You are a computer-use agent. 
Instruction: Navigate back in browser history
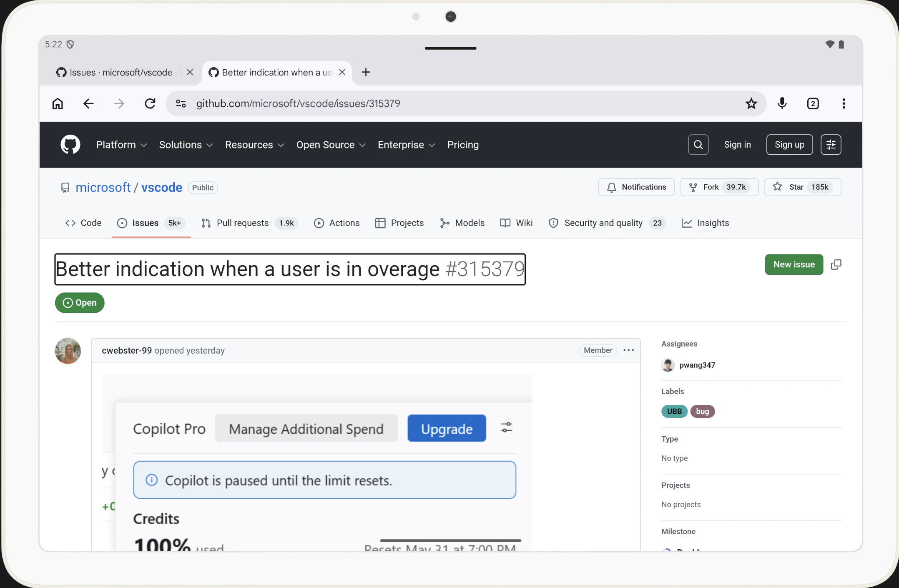pyautogui.click(x=88, y=103)
